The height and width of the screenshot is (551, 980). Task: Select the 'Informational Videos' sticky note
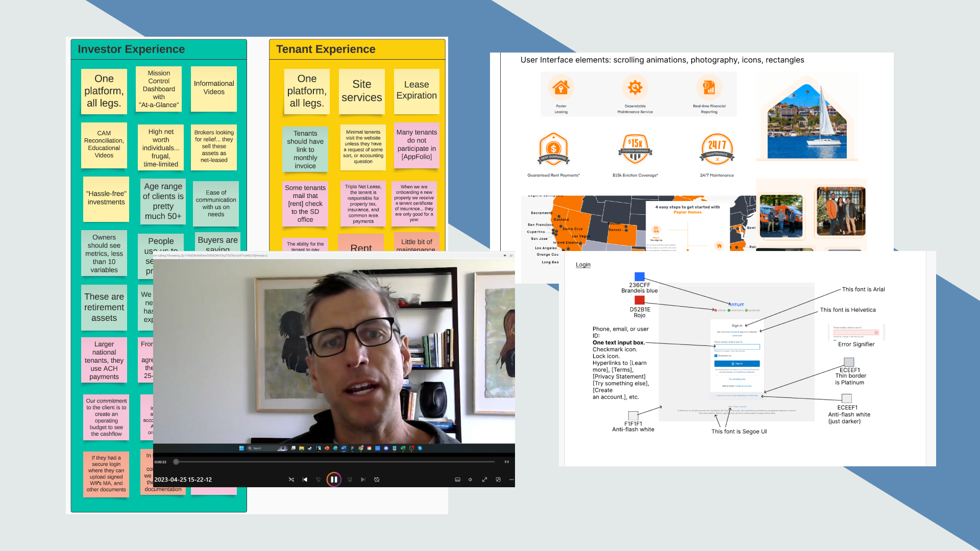point(214,89)
